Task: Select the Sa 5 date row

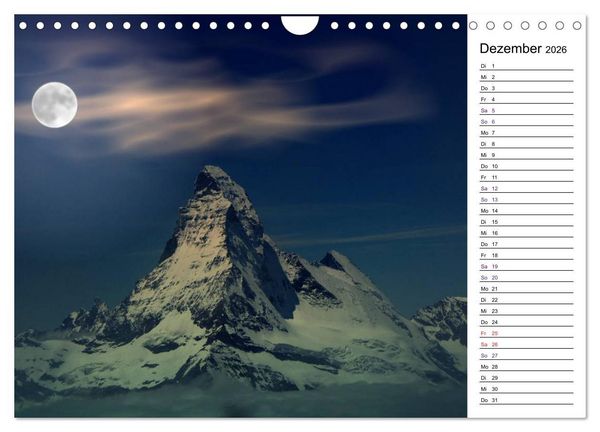Action: click(527, 110)
